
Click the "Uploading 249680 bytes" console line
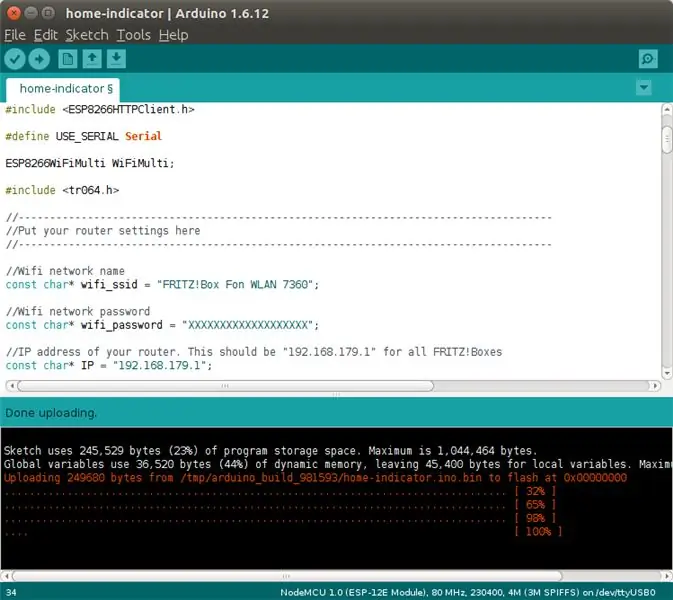(315, 478)
